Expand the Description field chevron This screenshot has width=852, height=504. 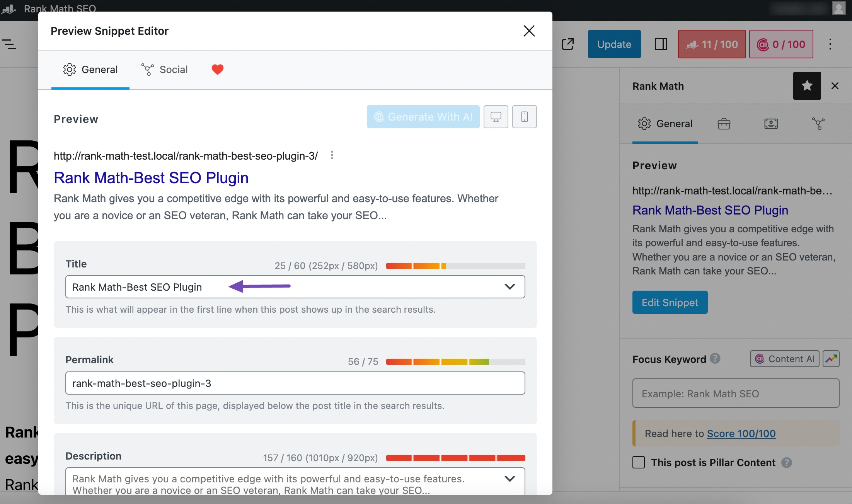tap(509, 478)
